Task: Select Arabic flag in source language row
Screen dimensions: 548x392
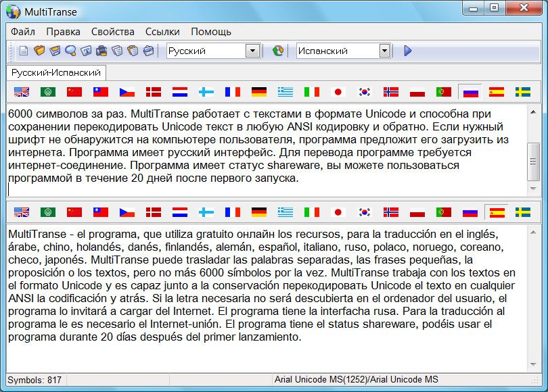Action: 48,92
